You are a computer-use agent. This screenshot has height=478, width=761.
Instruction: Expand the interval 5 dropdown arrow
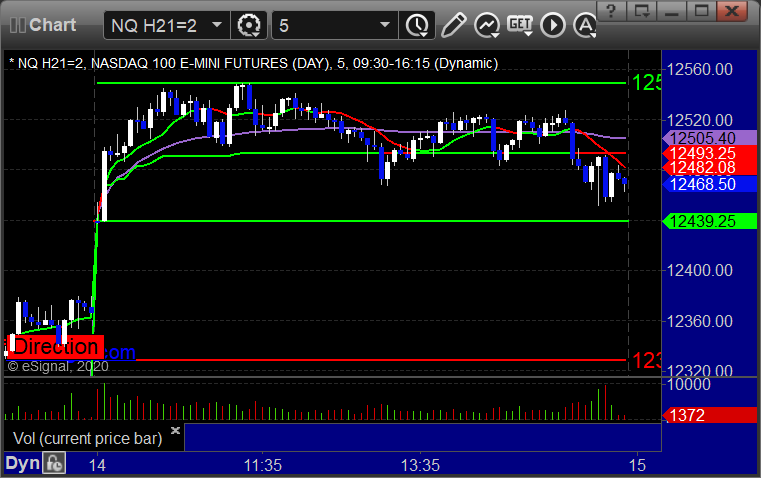(x=385, y=25)
